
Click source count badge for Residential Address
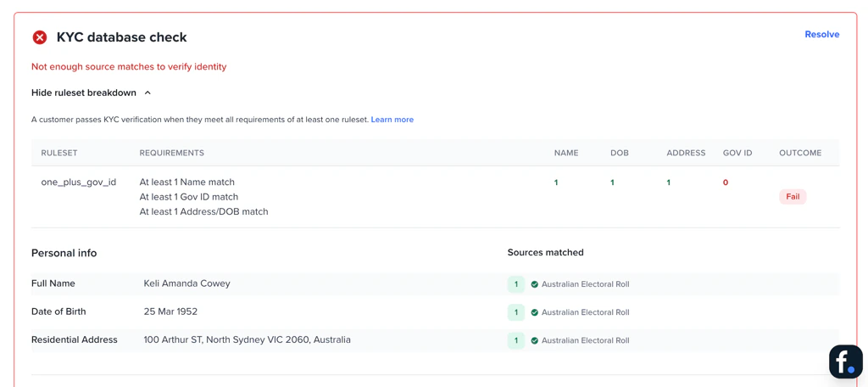tap(516, 340)
